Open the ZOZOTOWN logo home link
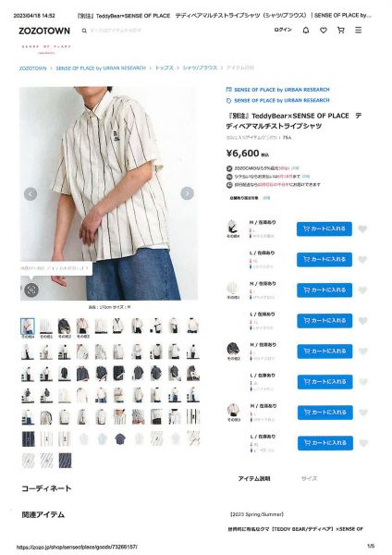 (44, 31)
